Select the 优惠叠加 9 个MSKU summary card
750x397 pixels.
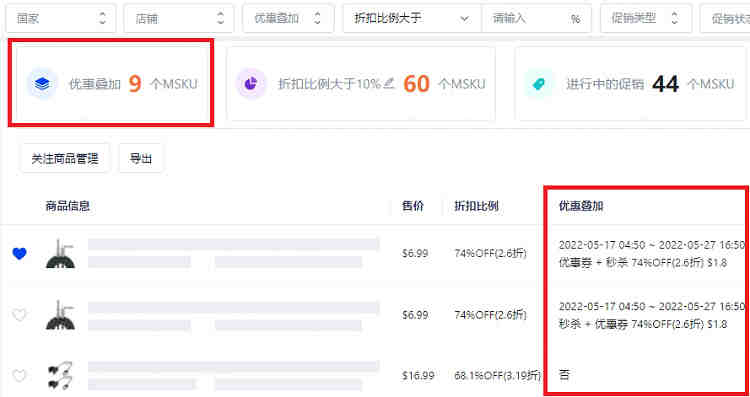[x=111, y=83]
